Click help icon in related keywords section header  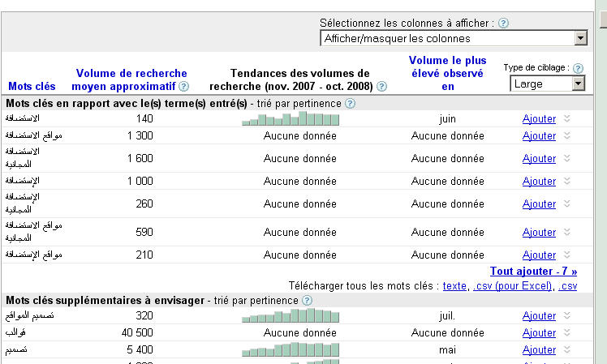(x=350, y=104)
